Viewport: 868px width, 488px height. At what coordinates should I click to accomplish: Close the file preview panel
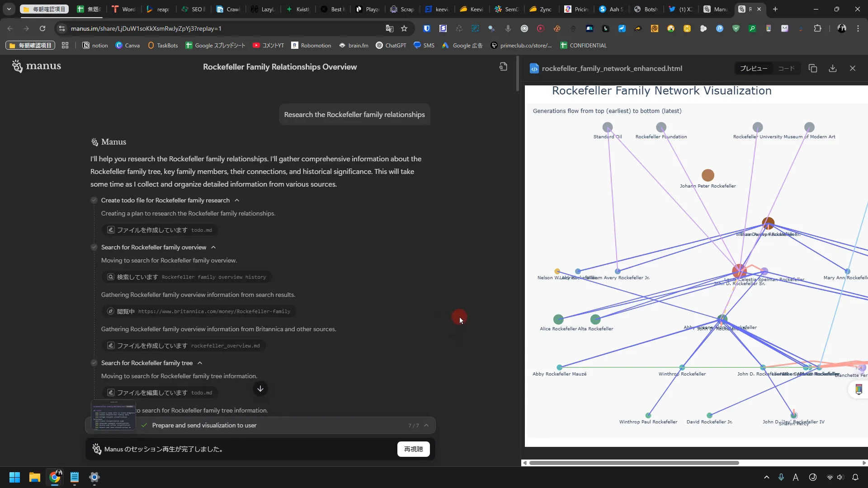click(853, 68)
